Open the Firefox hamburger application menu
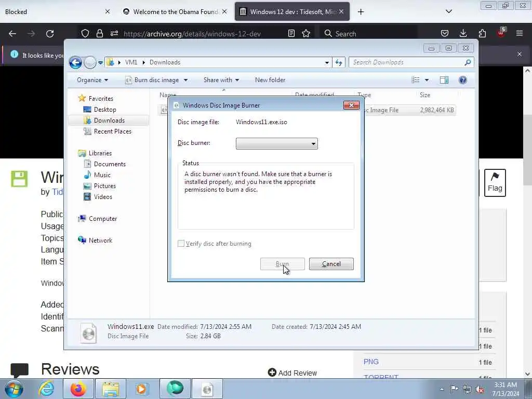This screenshot has width=532, height=399. click(520, 33)
